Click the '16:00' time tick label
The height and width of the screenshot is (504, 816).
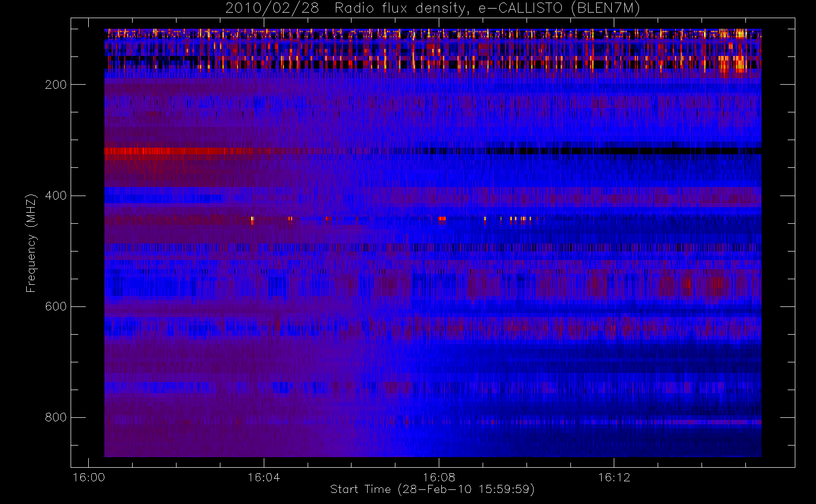pyautogui.click(x=89, y=477)
